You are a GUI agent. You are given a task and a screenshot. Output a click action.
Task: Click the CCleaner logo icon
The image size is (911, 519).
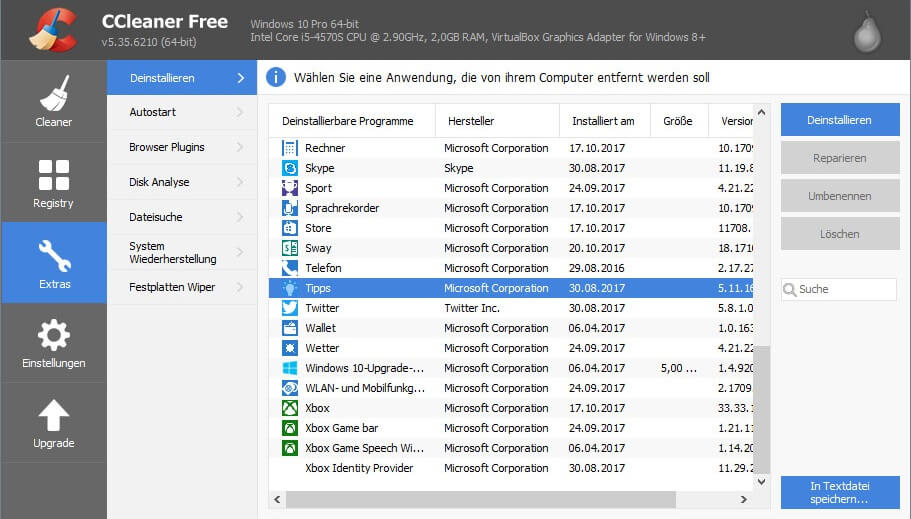pos(53,30)
